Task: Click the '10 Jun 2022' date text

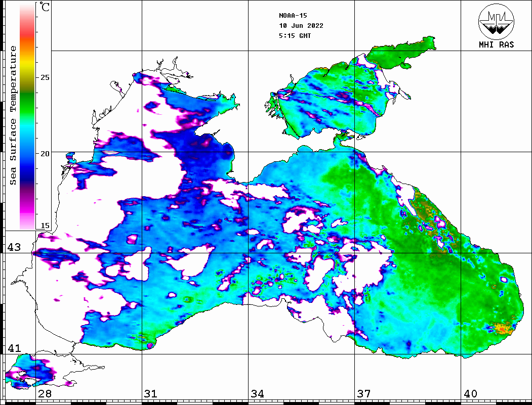Action: tap(301, 25)
